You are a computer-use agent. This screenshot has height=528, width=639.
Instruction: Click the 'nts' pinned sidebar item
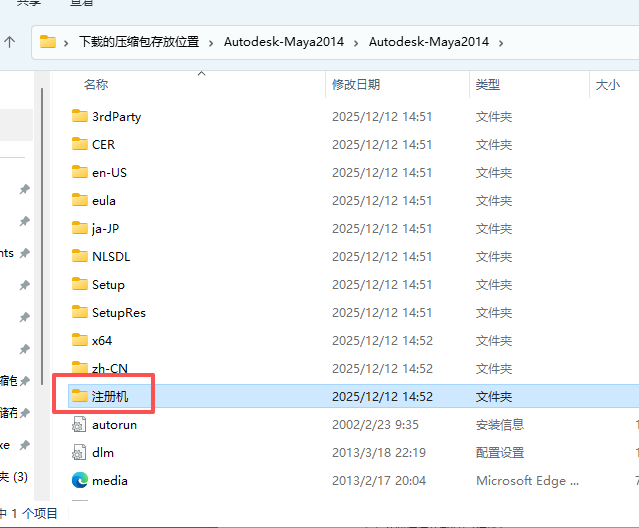point(7,253)
